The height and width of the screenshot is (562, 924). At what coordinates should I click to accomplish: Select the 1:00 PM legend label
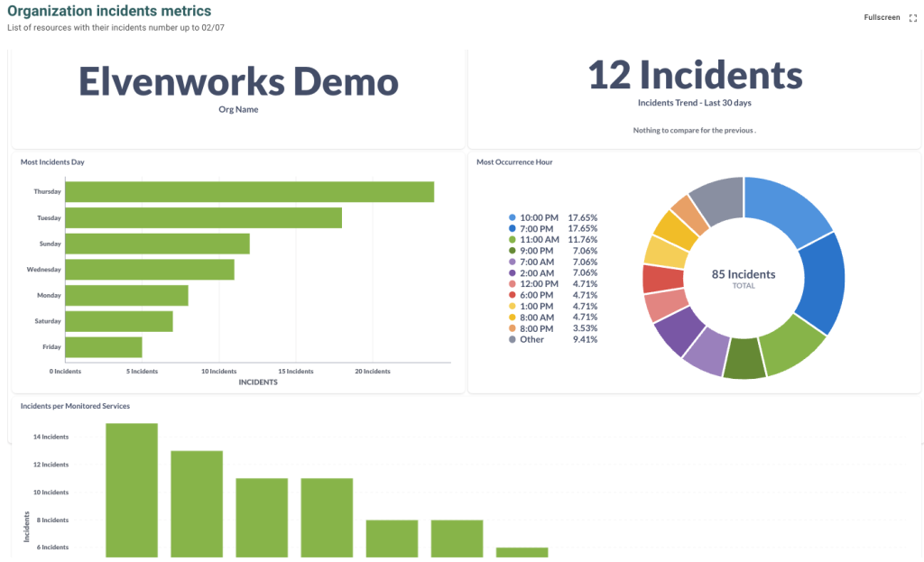point(536,307)
